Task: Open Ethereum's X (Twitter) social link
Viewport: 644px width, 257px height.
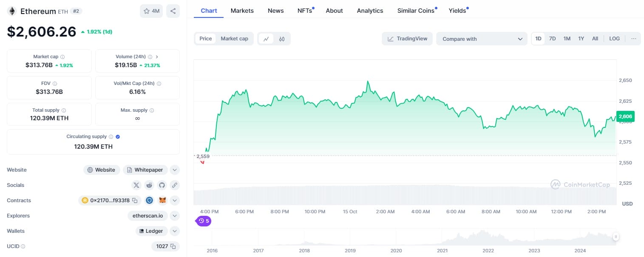Action: (x=136, y=185)
